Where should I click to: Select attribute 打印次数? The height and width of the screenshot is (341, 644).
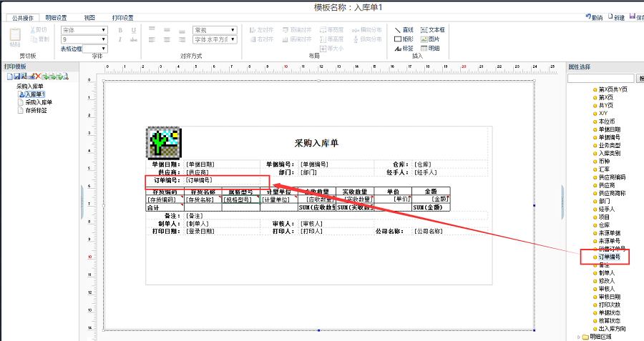(609, 305)
